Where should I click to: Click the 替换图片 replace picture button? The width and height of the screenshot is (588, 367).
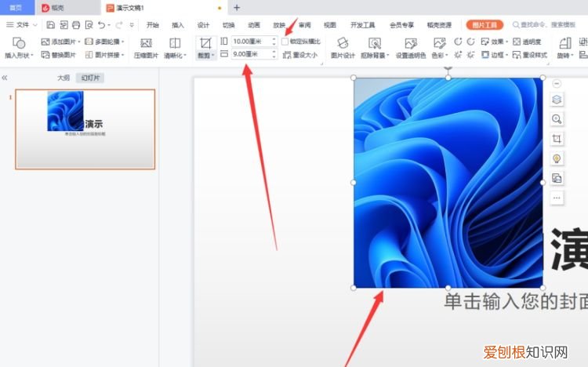(x=59, y=55)
